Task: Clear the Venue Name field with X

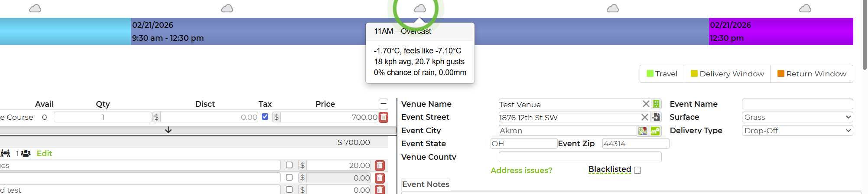Action: 646,104
